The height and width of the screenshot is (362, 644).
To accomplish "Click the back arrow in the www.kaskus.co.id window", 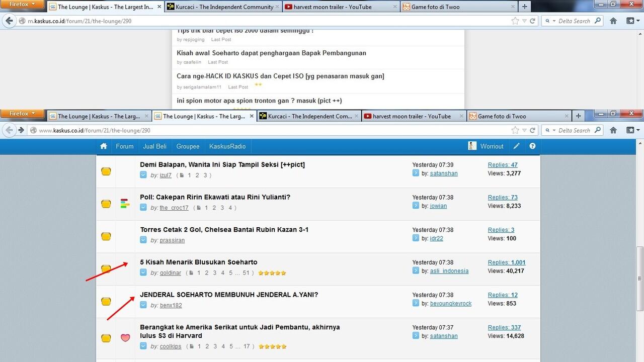I will pyautogui.click(x=10, y=130).
